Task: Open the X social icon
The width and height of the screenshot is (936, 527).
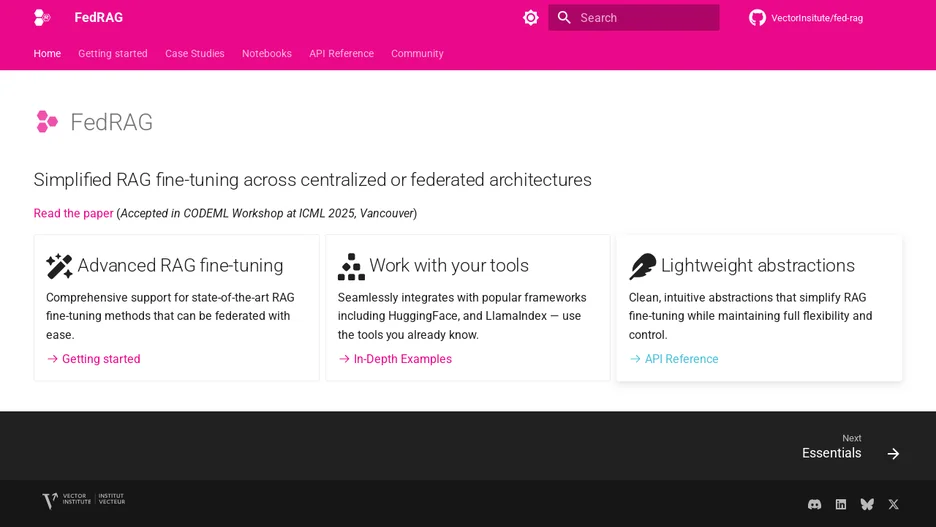Action: pyautogui.click(x=893, y=504)
